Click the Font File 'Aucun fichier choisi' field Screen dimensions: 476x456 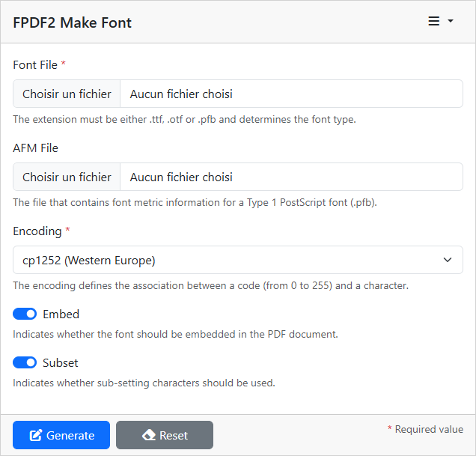coord(291,94)
